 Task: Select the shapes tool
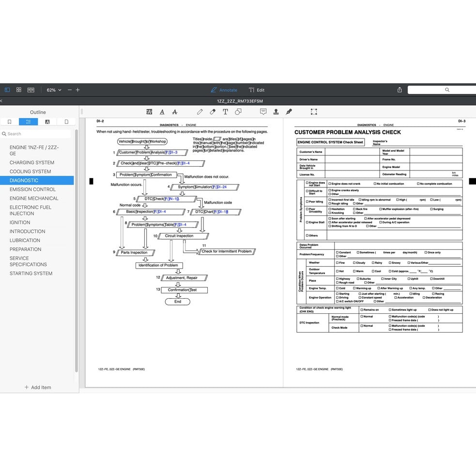coord(238,112)
